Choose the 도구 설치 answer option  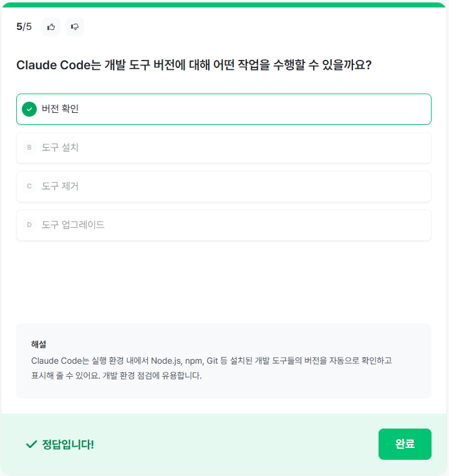pos(223,148)
